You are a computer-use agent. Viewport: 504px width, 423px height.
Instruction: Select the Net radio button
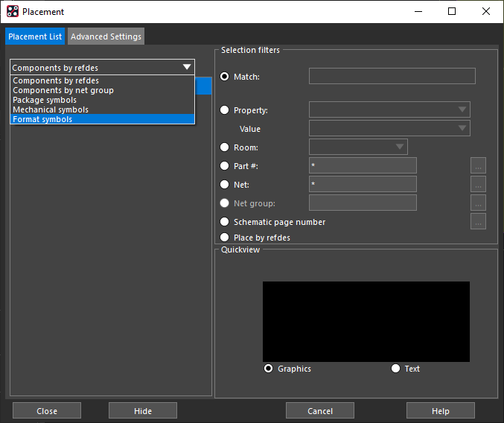pos(224,185)
